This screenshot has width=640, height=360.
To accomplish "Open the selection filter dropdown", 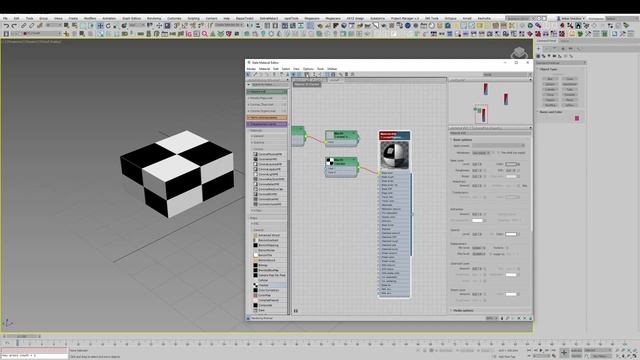I will click(53, 26).
